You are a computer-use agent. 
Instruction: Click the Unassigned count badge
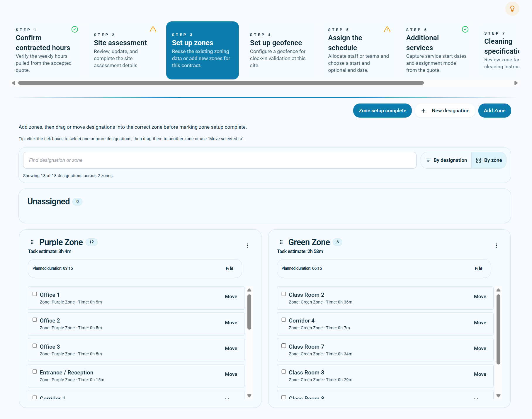[77, 202]
